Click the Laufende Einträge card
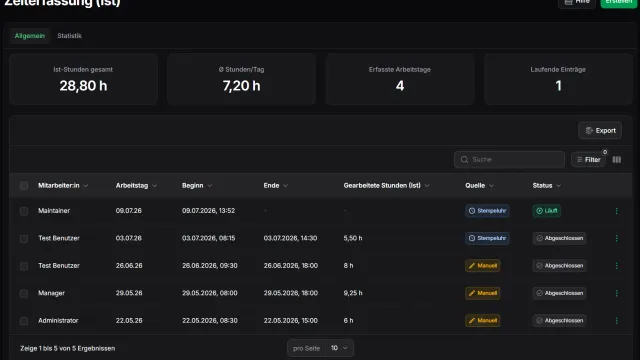This screenshot has width=640, height=360. (x=558, y=79)
